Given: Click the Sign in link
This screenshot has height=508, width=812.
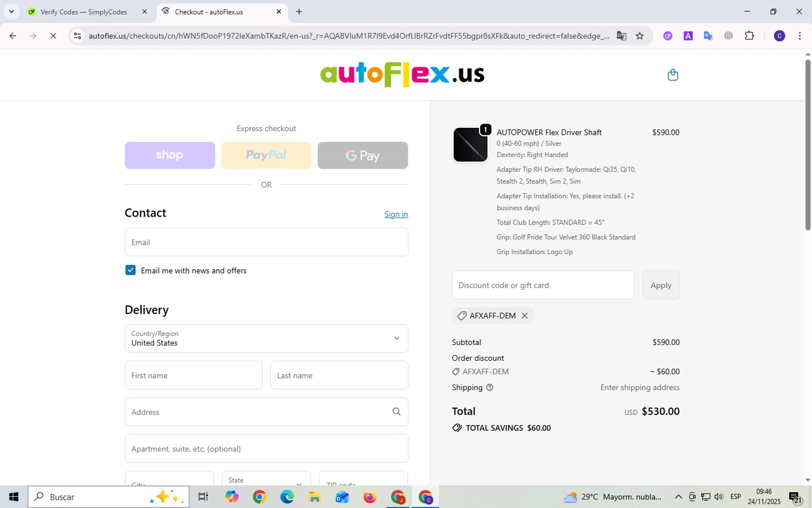Looking at the screenshot, I should point(396,214).
